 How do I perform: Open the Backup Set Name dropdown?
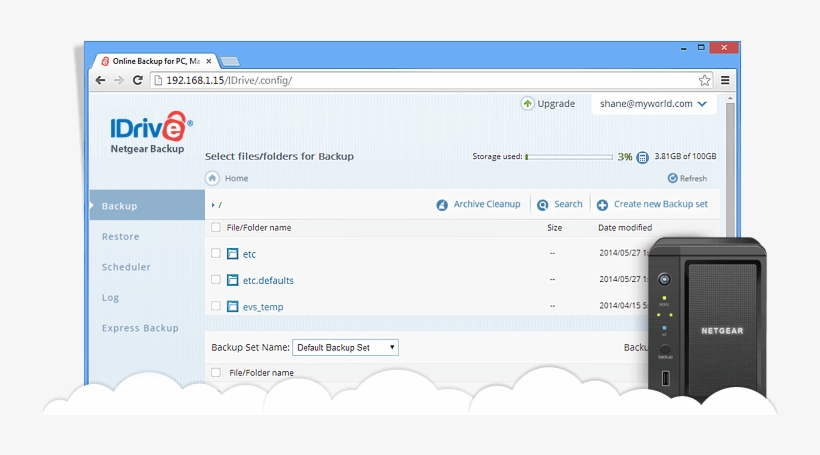click(x=345, y=347)
